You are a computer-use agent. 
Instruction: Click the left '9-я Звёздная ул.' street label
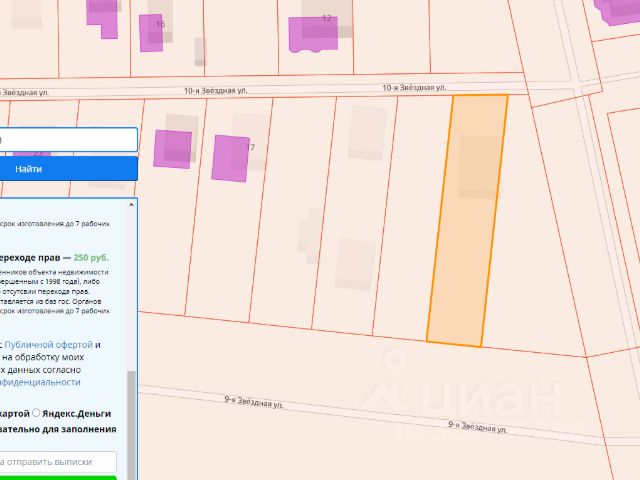pos(253,402)
